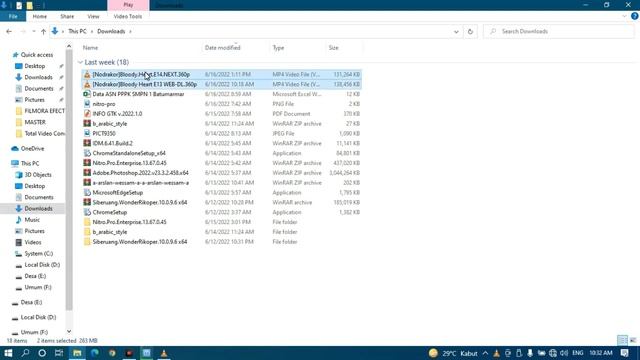Open the FILMORA EFECT folder
Image resolution: width=640 pixels, height=360 pixels.
[x=44, y=111]
